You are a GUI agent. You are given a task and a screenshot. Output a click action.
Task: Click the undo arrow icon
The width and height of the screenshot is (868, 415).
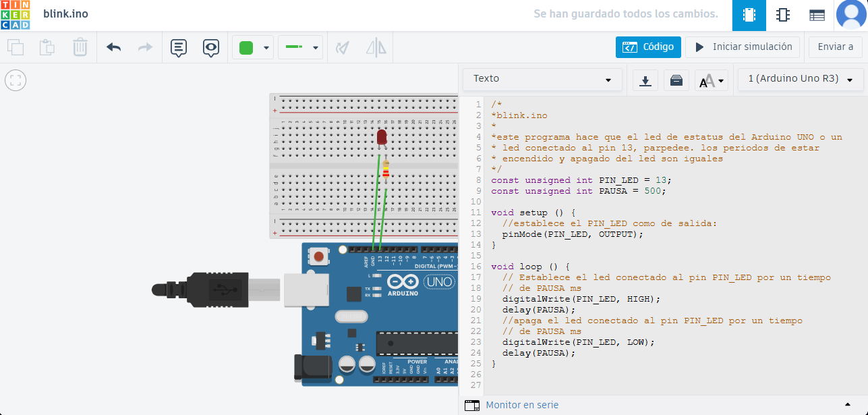[113, 47]
